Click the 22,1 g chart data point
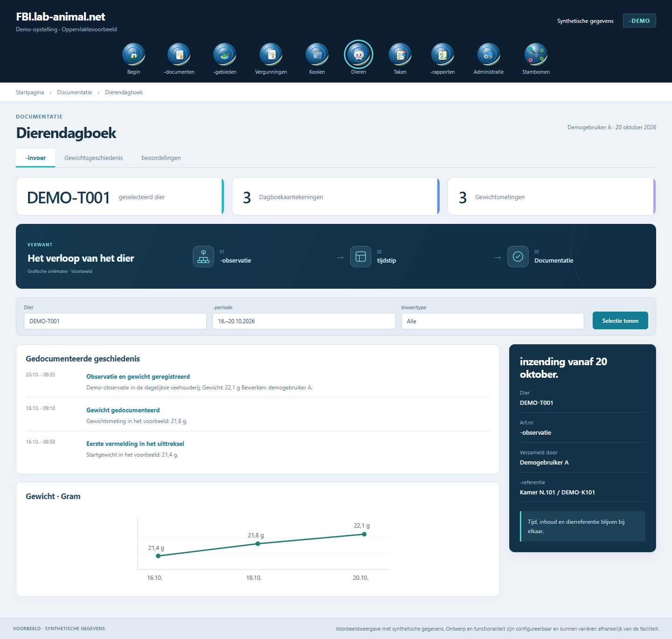This screenshot has height=639, width=672. pyautogui.click(x=364, y=534)
